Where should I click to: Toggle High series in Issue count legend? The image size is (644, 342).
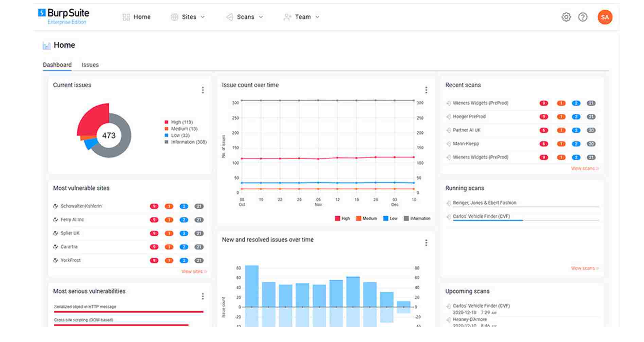pos(342,218)
